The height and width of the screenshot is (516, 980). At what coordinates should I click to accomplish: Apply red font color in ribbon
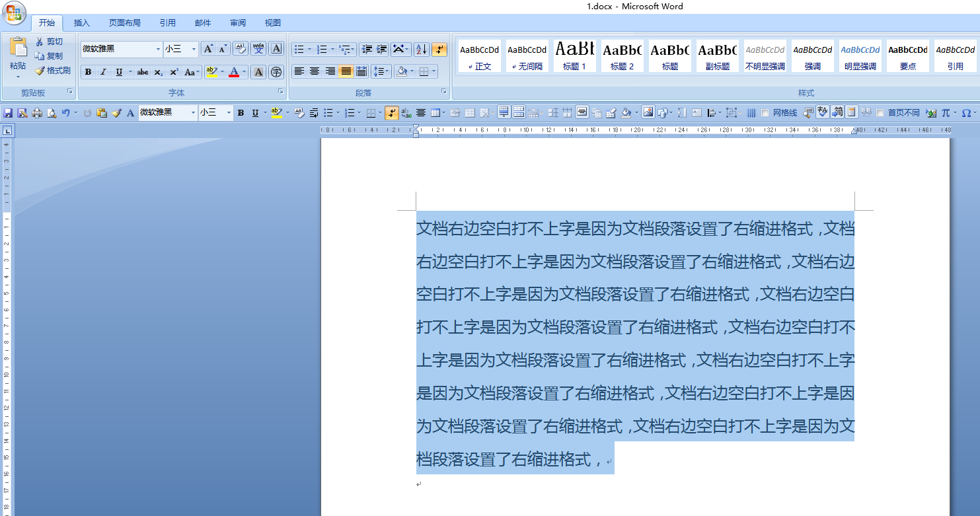234,72
